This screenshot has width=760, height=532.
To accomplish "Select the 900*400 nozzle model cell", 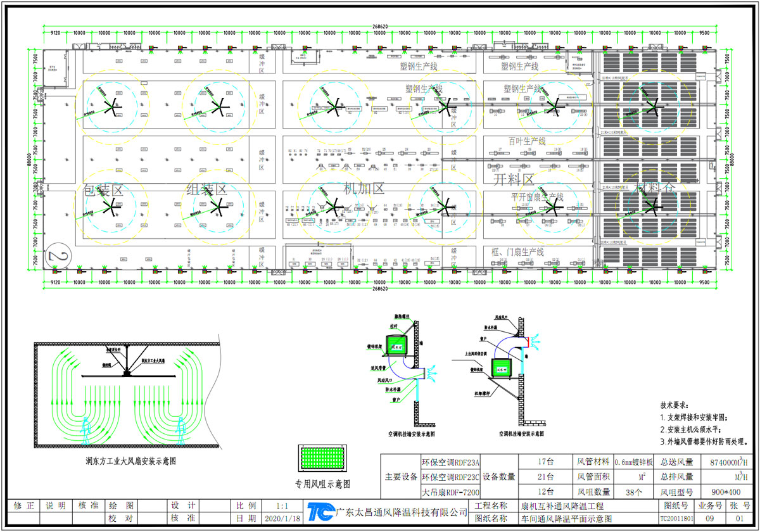I will point(723,491).
